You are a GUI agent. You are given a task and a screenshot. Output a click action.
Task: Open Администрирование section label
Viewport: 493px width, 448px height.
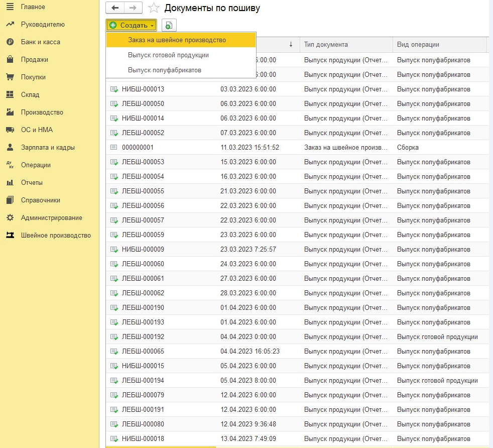[x=52, y=217]
